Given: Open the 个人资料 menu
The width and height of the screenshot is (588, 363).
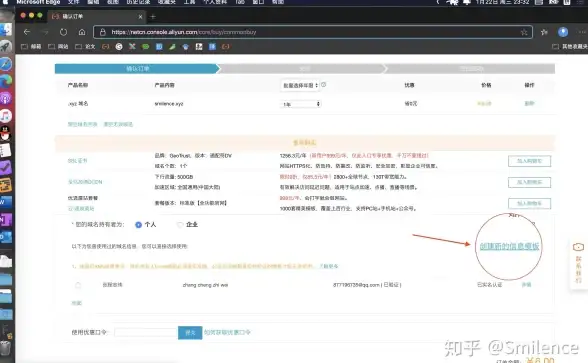Looking at the screenshot, I should tap(215, 2).
